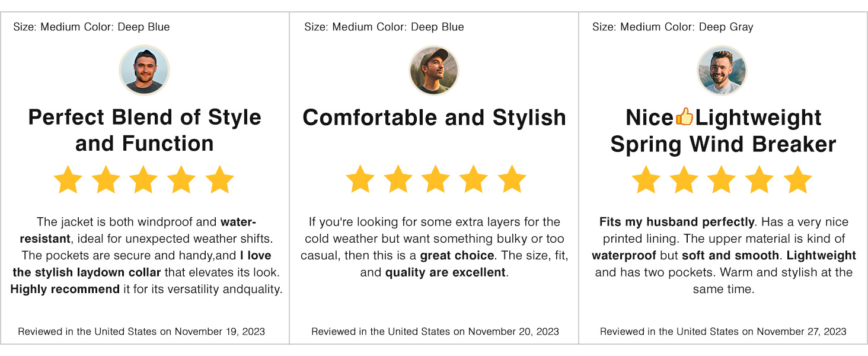Click the second reviewer's avatar wearing a cap
868x356 pixels.
pos(434,70)
